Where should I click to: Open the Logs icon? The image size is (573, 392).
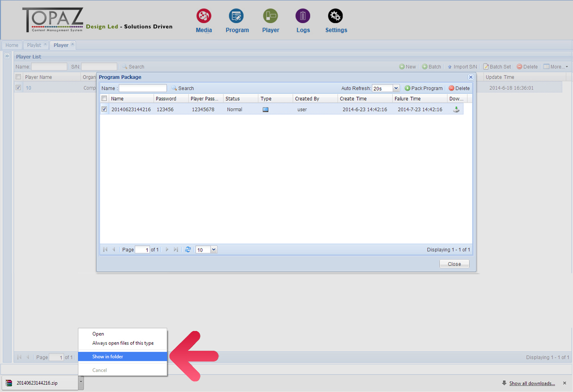303,17
